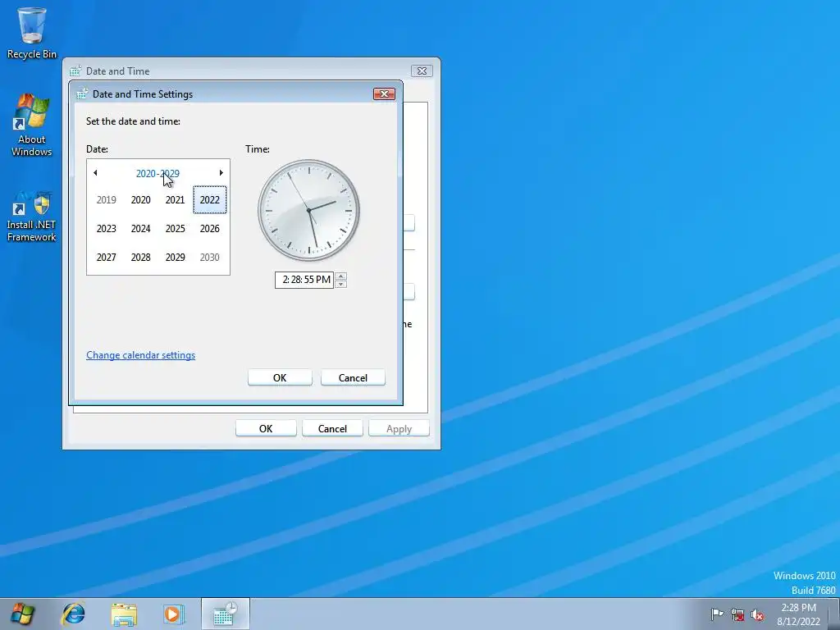This screenshot has width=840, height=630.
Task: Click the 2020-2029 decade header
Action: click(x=157, y=174)
